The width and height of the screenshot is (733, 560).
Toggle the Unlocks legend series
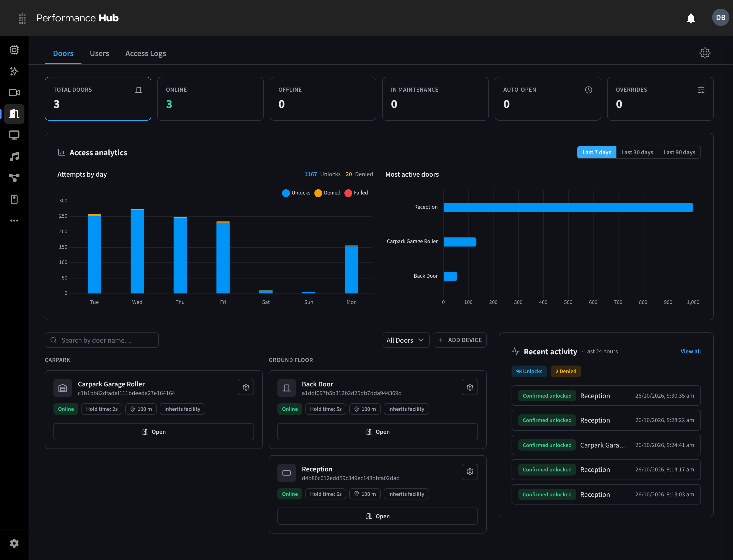tap(296, 193)
